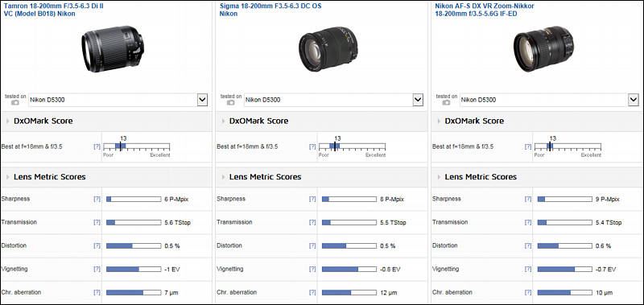Open camera dropdown arrow under Sigma lens
Viewport: 644px width, 305px height.
click(418, 100)
